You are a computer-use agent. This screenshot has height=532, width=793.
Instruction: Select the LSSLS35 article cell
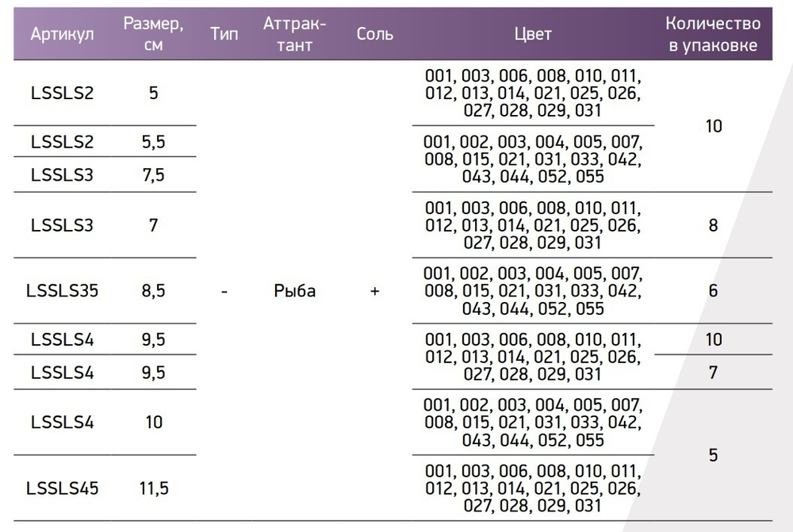[63, 291]
